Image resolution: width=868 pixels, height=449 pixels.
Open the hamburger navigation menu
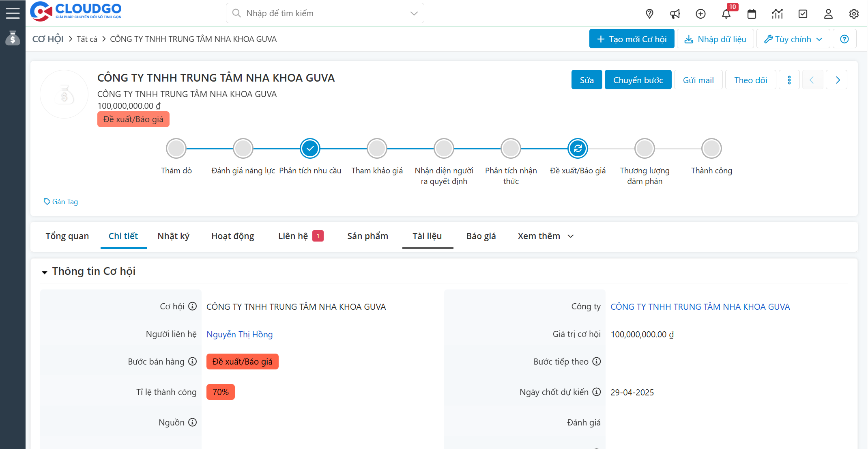point(13,13)
